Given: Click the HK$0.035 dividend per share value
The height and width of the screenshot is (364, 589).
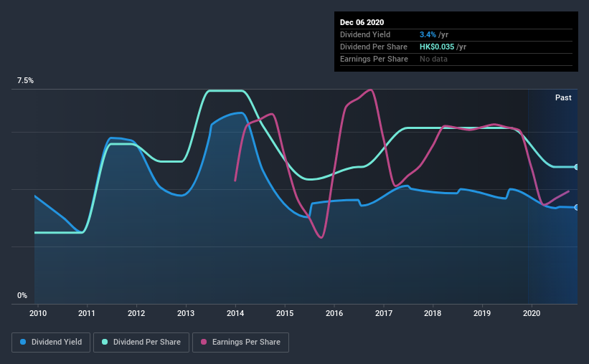Looking at the screenshot, I should 437,47.
